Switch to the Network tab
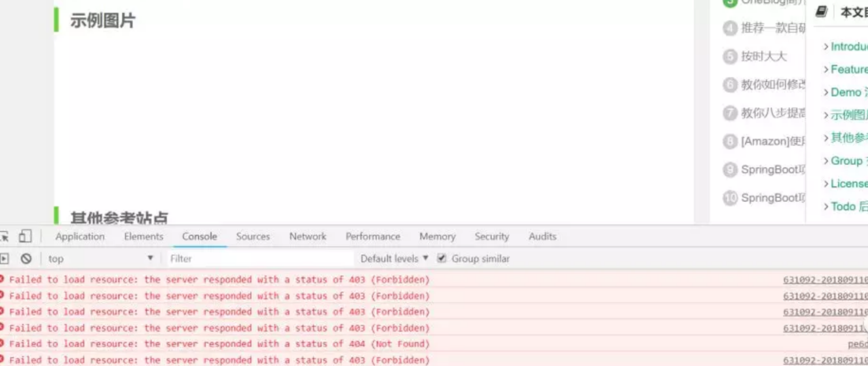868x366 pixels. pyautogui.click(x=307, y=236)
